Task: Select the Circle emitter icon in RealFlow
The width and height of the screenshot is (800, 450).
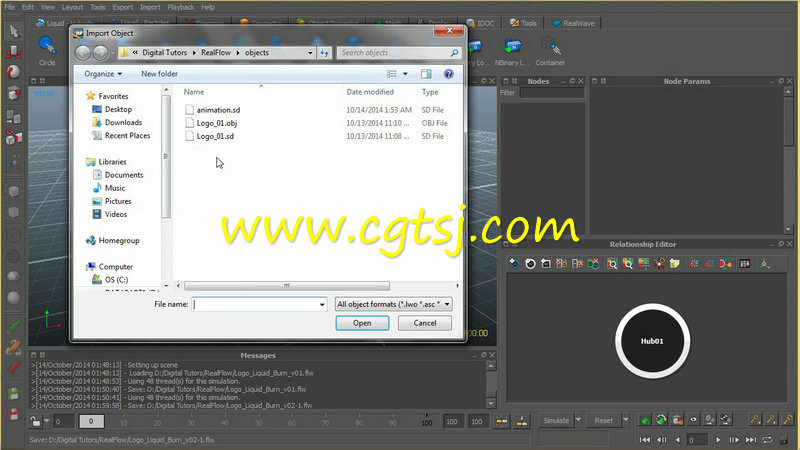Action: (47, 47)
